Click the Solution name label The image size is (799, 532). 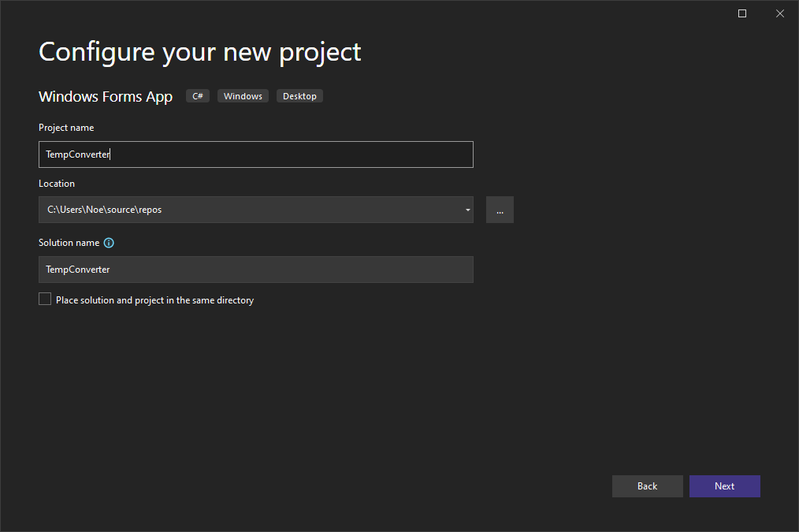click(69, 243)
